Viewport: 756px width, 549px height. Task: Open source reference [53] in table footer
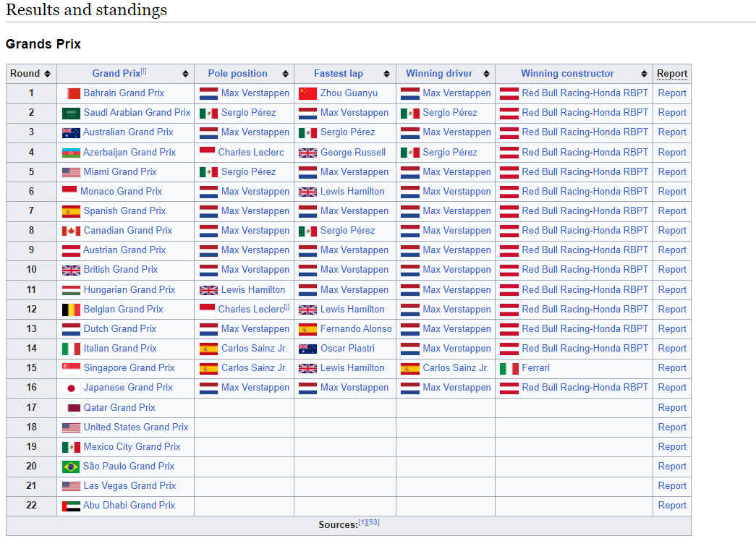click(374, 522)
